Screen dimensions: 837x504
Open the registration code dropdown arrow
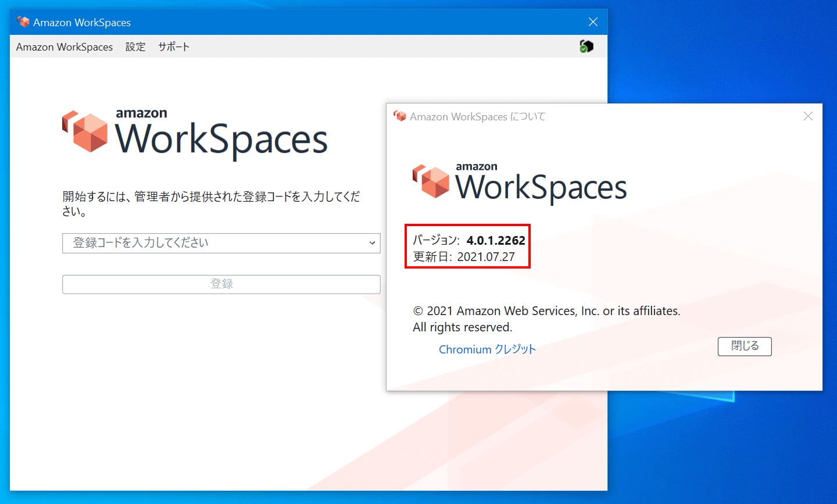[373, 243]
